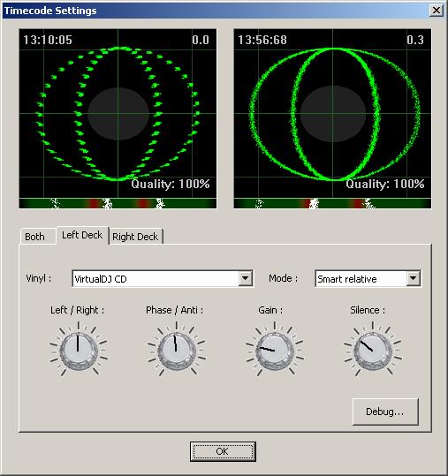Click the 13:10:05 timecode readout
This screenshot has width=448, height=476.
[48, 40]
